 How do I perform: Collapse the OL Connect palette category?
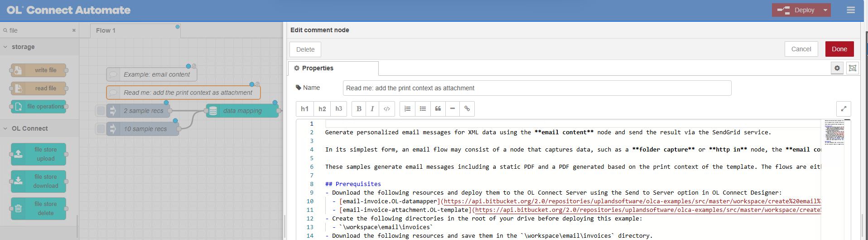5,128
